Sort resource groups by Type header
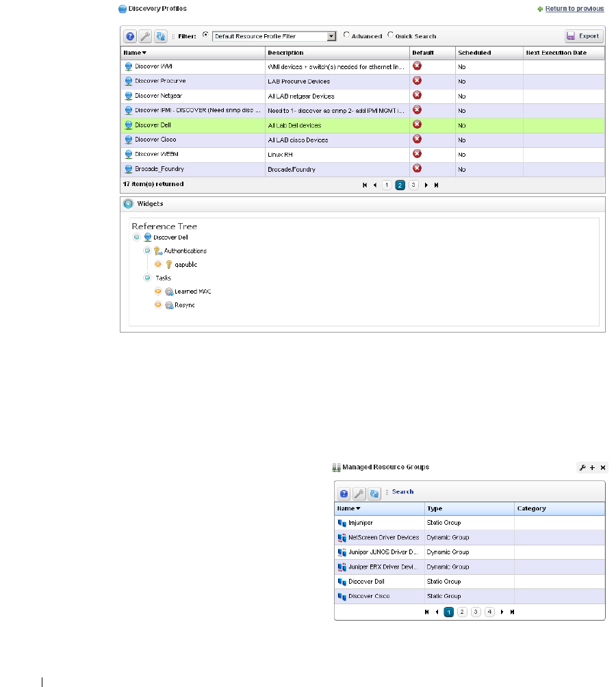This screenshot has height=687, width=616. pyautogui.click(x=470, y=508)
